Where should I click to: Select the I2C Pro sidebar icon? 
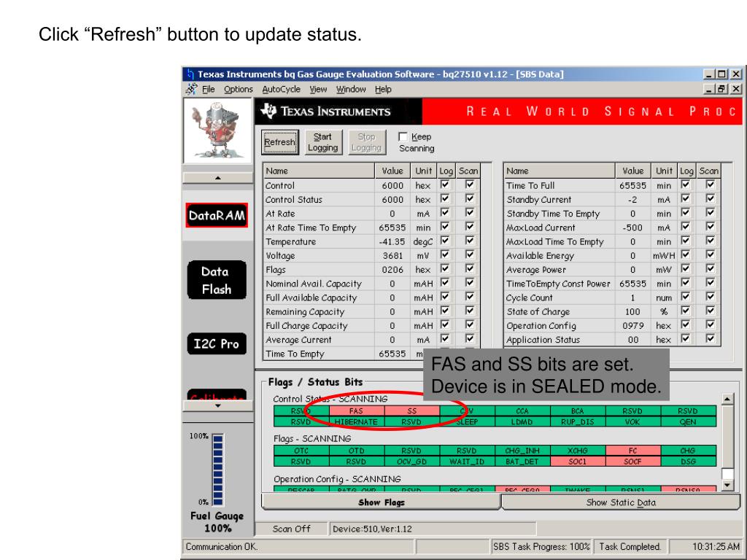coord(217,344)
